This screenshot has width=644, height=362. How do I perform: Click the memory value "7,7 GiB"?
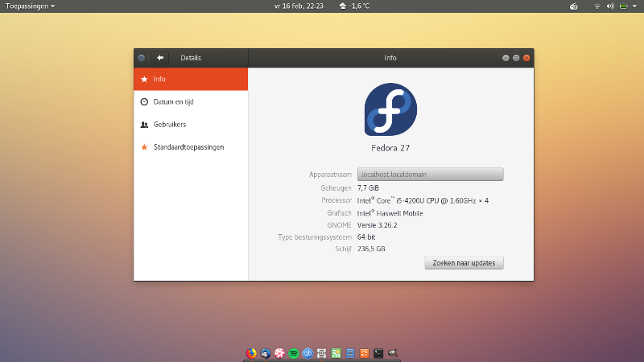pyautogui.click(x=368, y=188)
